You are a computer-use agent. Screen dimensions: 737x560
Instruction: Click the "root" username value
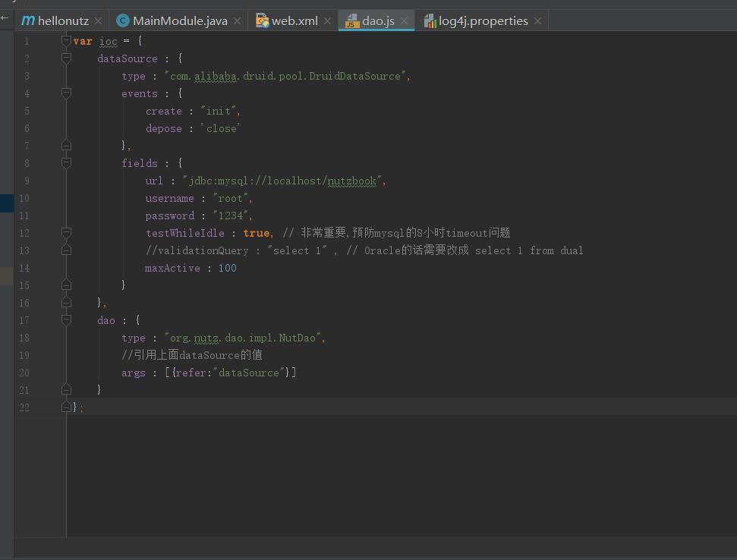230,198
